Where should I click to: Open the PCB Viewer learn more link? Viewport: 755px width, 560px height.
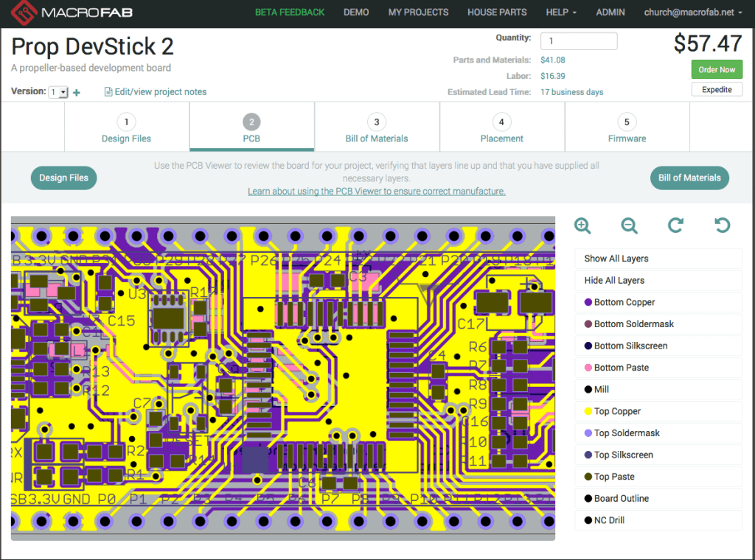tap(376, 191)
